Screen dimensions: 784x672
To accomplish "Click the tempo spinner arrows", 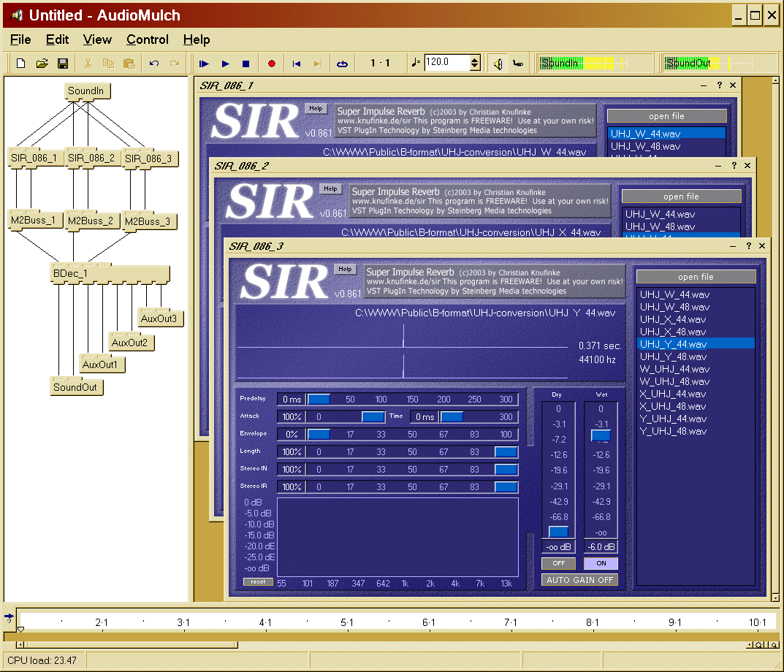I will click(x=475, y=63).
